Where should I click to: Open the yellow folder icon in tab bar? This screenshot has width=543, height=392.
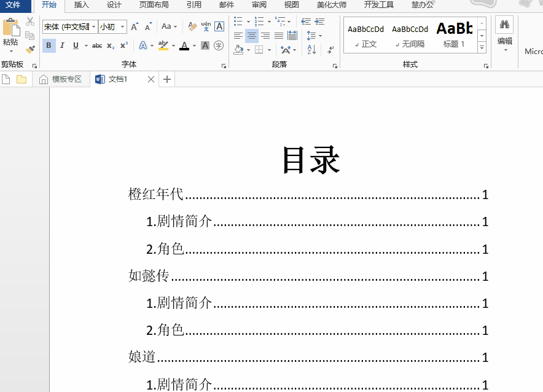(x=21, y=79)
